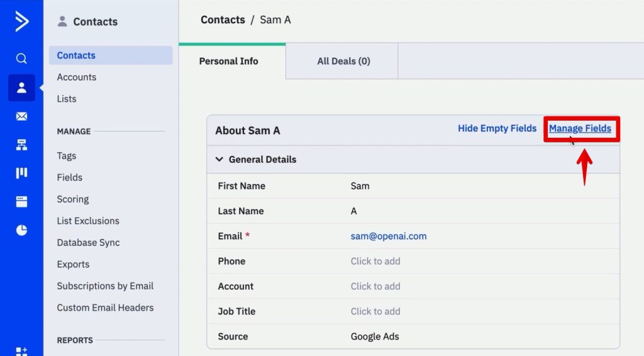The width and height of the screenshot is (644, 356).
Task: Open the Apps grid-plus icon
Action: click(21, 351)
